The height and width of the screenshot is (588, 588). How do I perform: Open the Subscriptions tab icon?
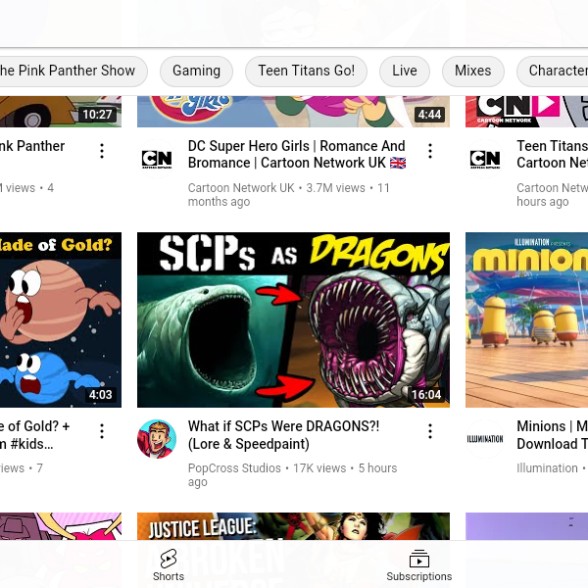click(x=419, y=559)
